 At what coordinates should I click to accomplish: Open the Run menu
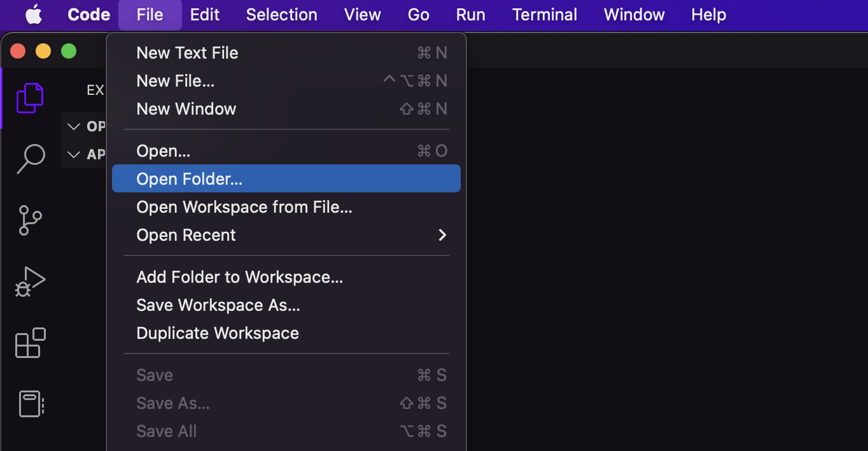click(470, 15)
